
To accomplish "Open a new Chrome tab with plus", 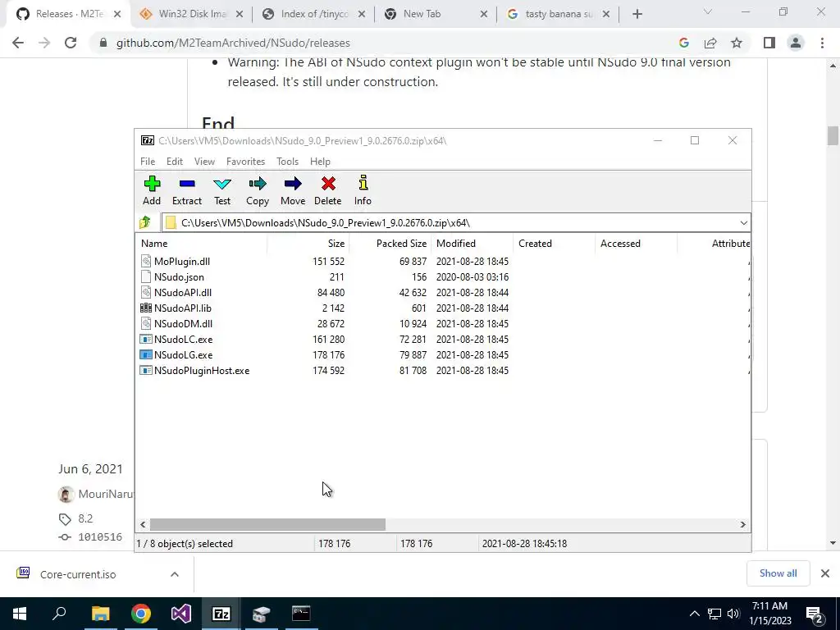I will pyautogui.click(x=637, y=14).
